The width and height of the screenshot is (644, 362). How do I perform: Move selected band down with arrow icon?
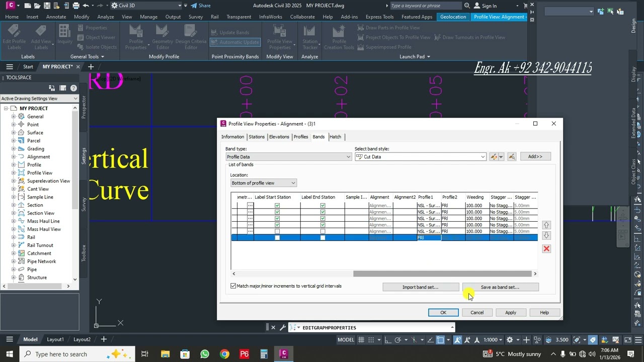(546, 235)
